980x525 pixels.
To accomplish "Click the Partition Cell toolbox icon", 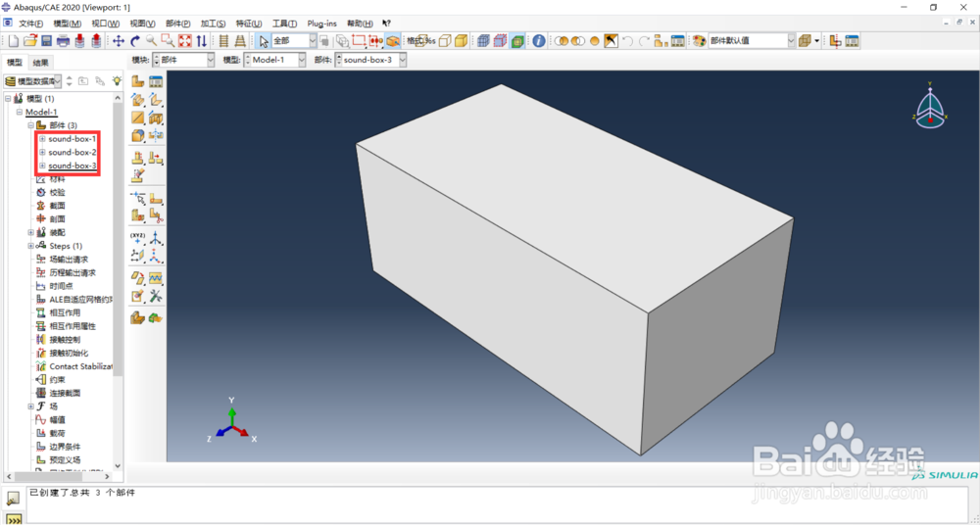I will (x=138, y=215).
